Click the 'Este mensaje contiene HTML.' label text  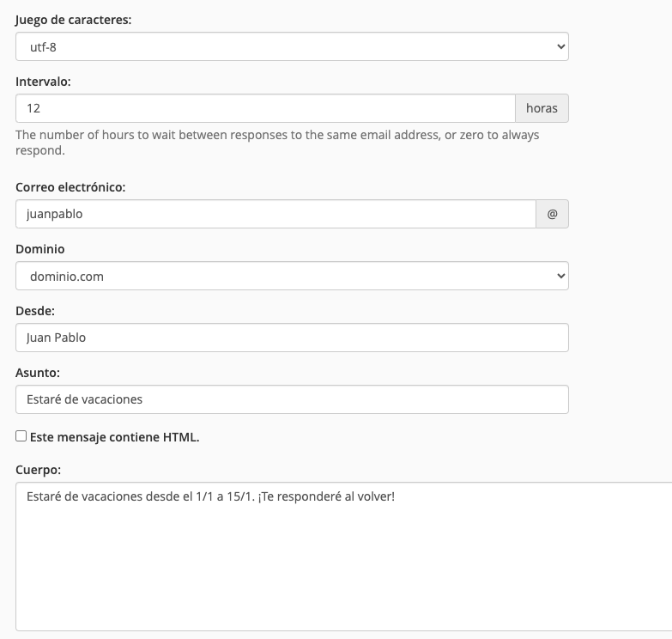114,437
